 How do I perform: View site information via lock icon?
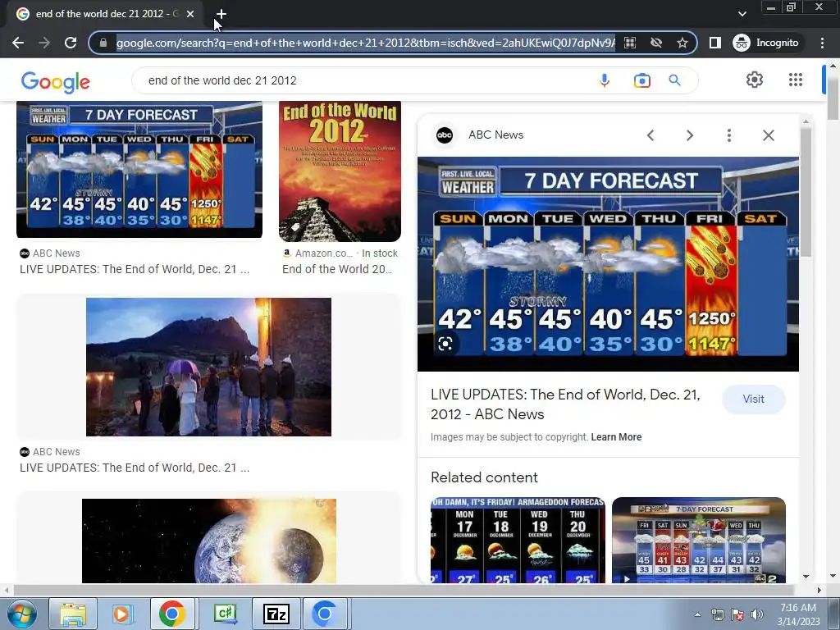point(104,43)
